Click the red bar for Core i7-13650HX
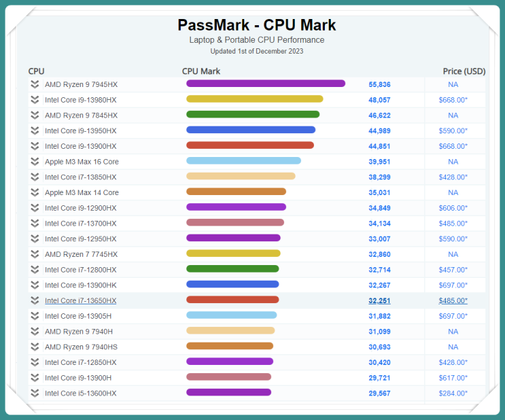This screenshot has height=420, width=505. click(232, 300)
